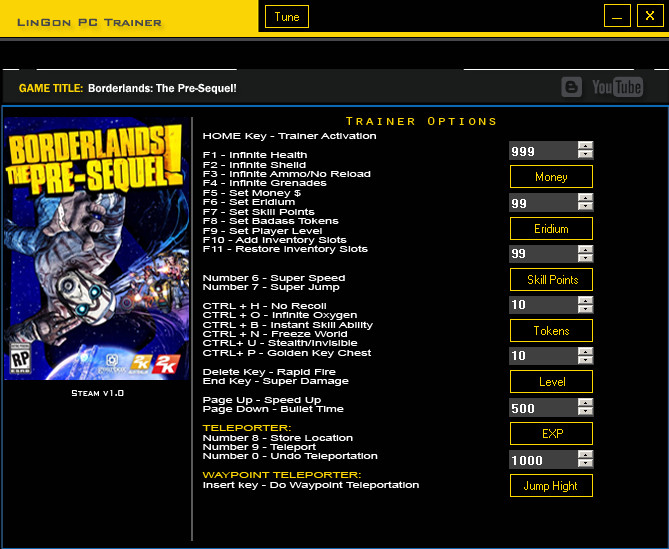Click the Level button

click(551, 382)
